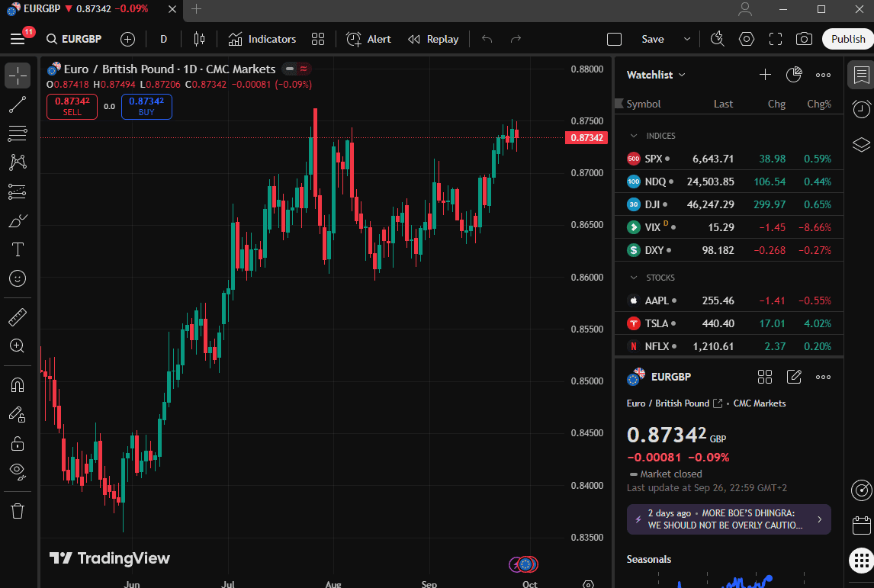Select the crosshair cursor tool
The height and width of the screenshot is (588, 874).
pyautogui.click(x=17, y=76)
